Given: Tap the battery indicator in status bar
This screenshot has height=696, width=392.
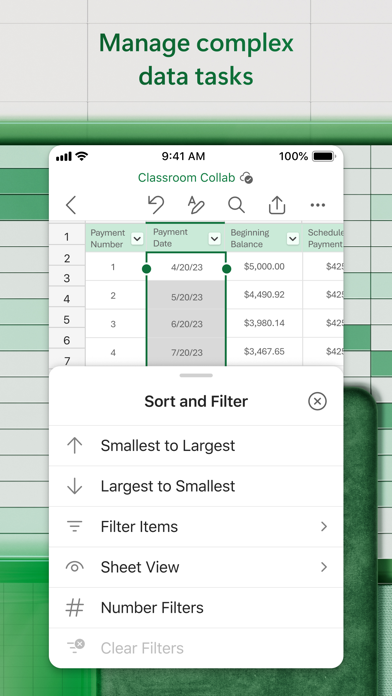Looking at the screenshot, I should [x=324, y=156].
